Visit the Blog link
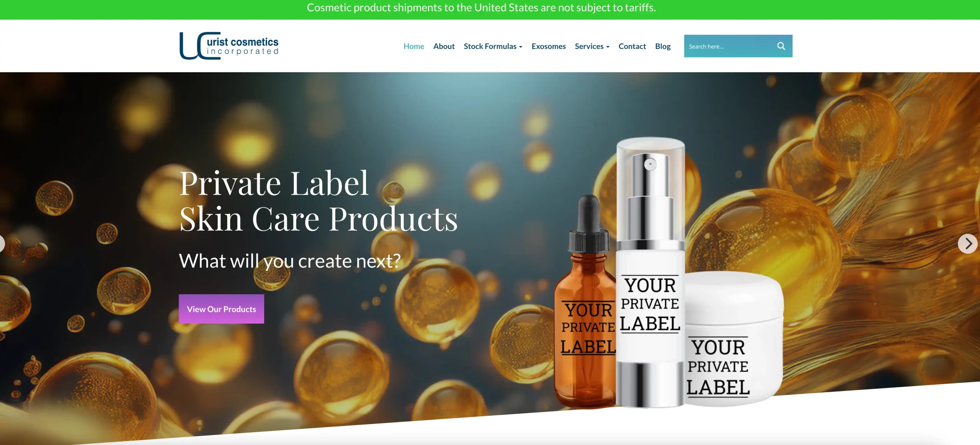The height and width of the screenshot is (445, 980). click(x=663, y=46)
